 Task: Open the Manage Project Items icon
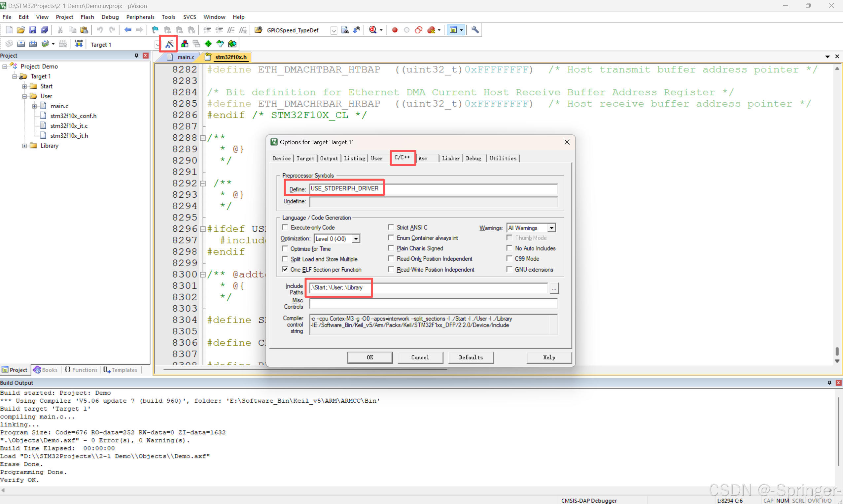click(x=185, y=44)
